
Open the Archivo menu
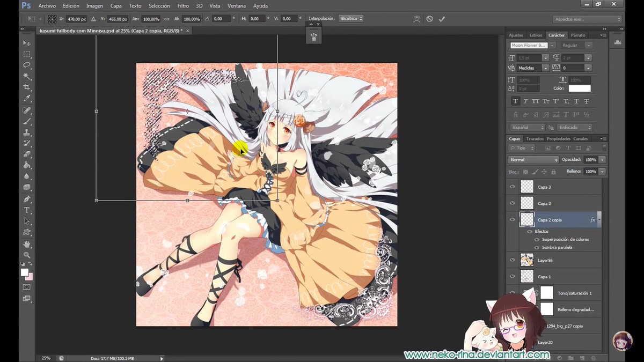point(47,6)
